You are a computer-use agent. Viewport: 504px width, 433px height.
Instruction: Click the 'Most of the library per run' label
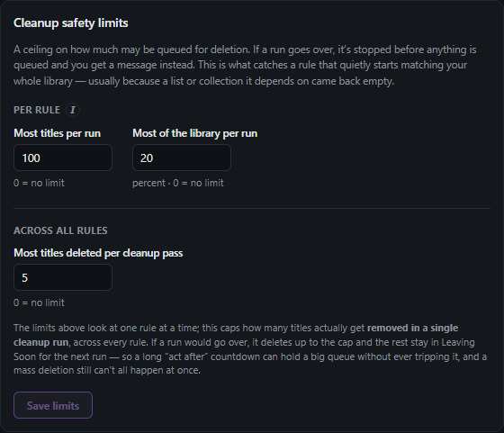pos(194,133)
